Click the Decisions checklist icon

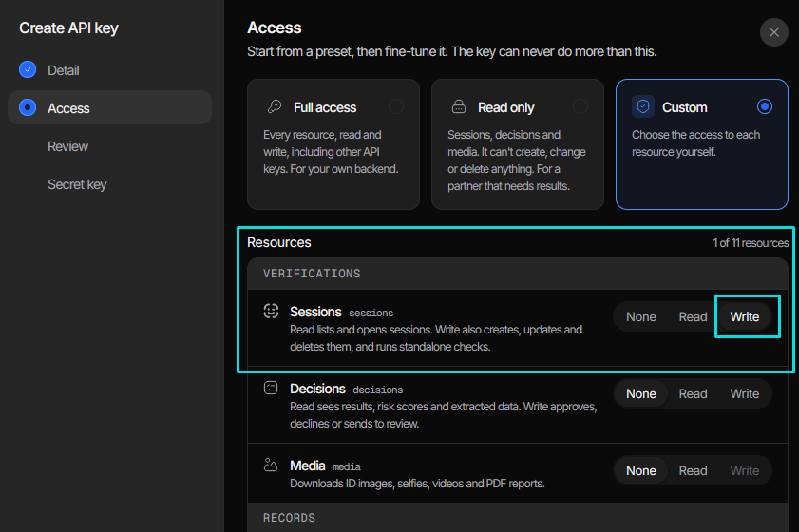click(271, 388)
